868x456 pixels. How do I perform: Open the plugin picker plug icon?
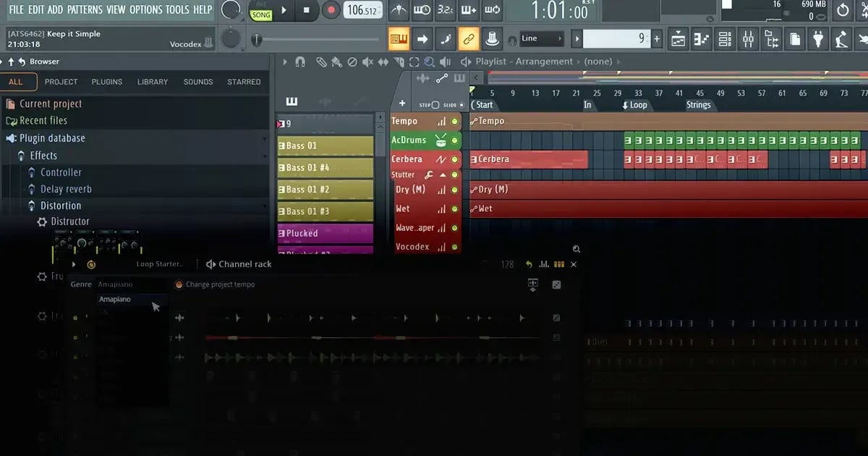818,38
